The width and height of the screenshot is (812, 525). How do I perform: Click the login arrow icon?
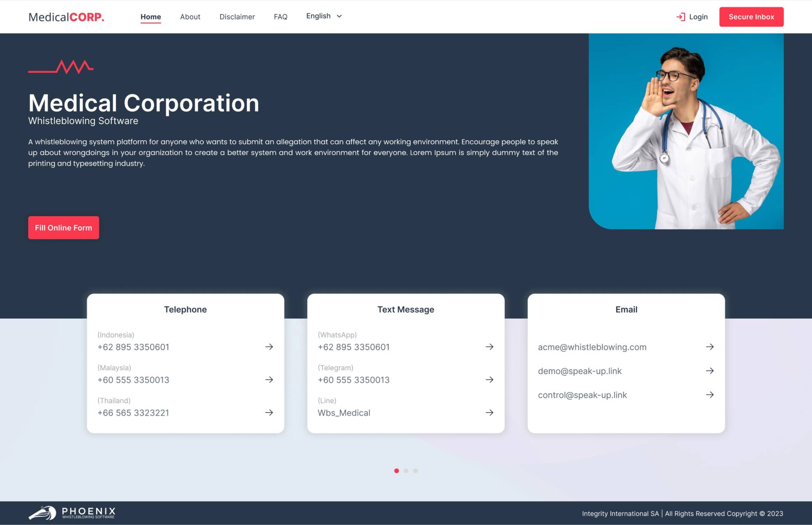(680, 17)
